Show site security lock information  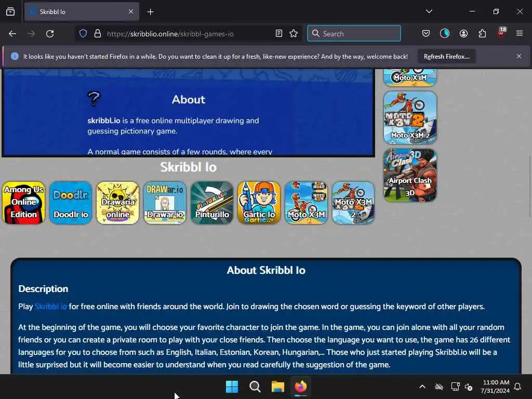point(98,34)
